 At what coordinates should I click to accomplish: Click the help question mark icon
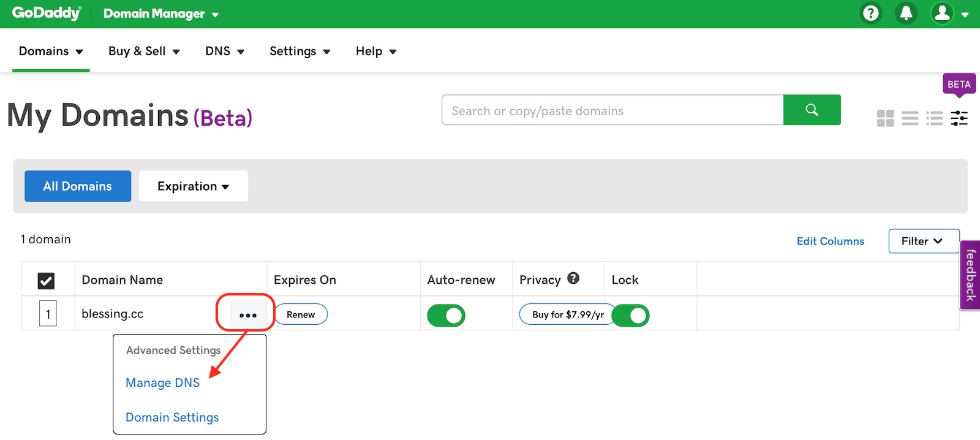pyautogui.click(x=870, y=13)
